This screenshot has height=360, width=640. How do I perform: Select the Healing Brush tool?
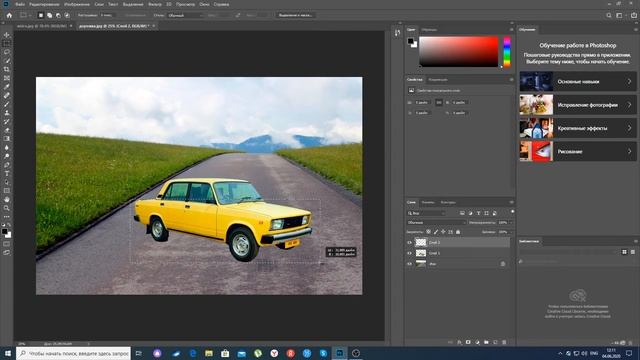point(7,96)
